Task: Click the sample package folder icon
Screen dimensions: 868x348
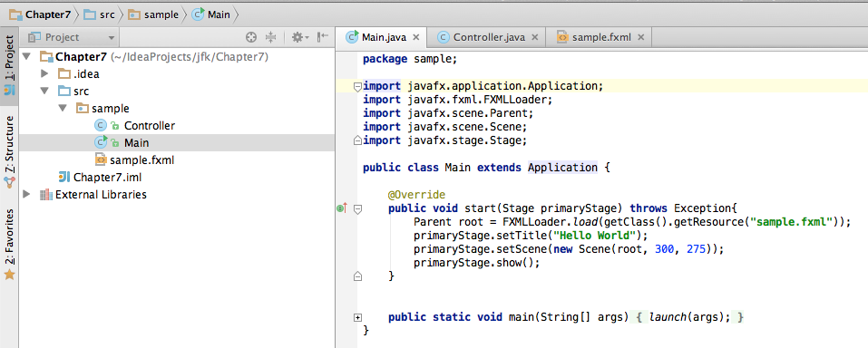Action: coord(82,108)
